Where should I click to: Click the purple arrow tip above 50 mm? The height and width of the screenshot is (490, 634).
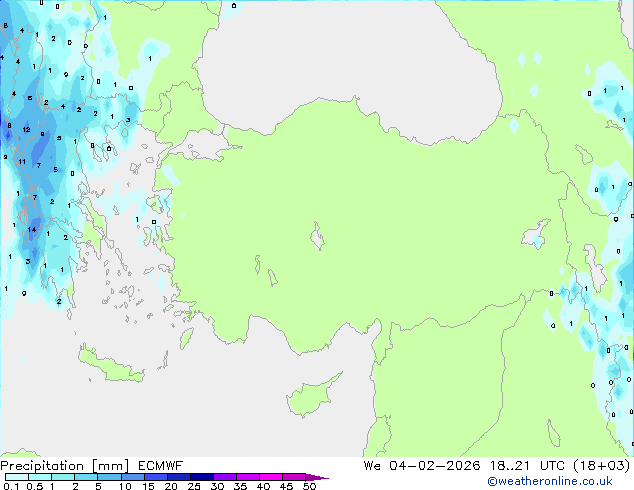pyautogui.click(x=317, y=477)
